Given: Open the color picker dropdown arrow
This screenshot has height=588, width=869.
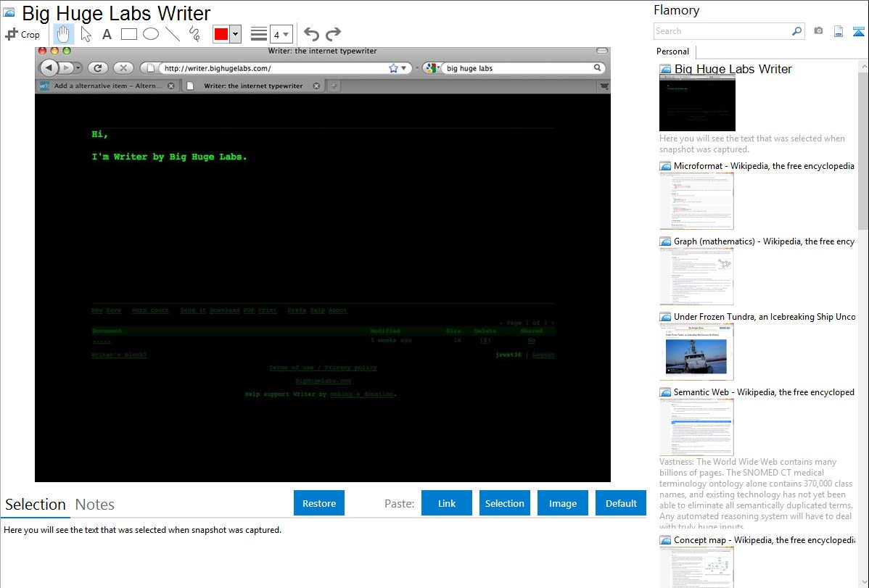Looking at the screenshot, I should [235, 34].
